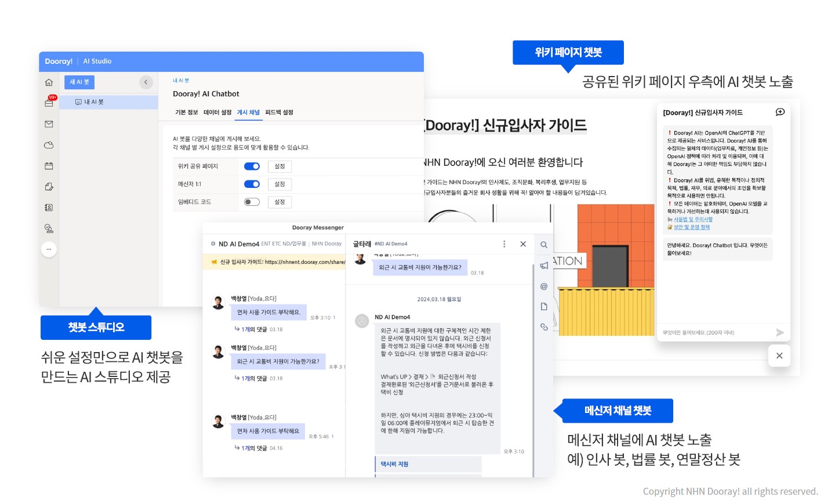The width and height of the screenshot is (835, 504).
Task: Show more services via the ellipsis button
Action: pos(49,249)
